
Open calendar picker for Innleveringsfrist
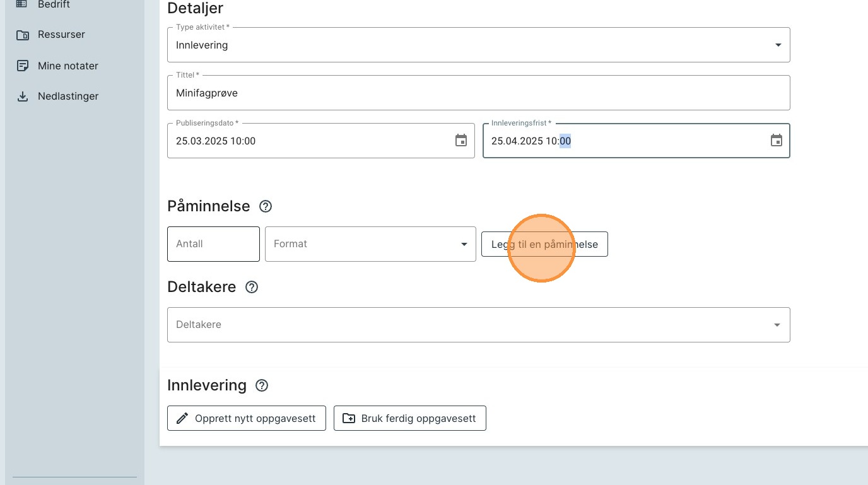click(x=777, y=141)
